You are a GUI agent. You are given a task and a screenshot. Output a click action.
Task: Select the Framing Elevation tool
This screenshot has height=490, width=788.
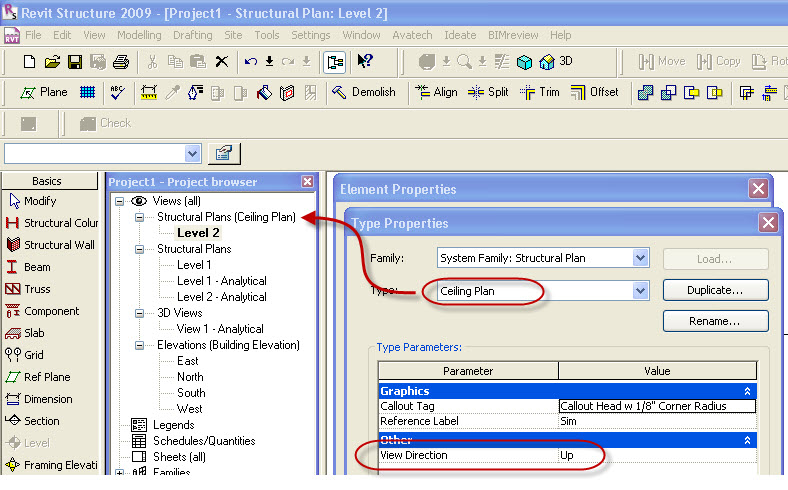pyautogui.click(x=51, y=465)
